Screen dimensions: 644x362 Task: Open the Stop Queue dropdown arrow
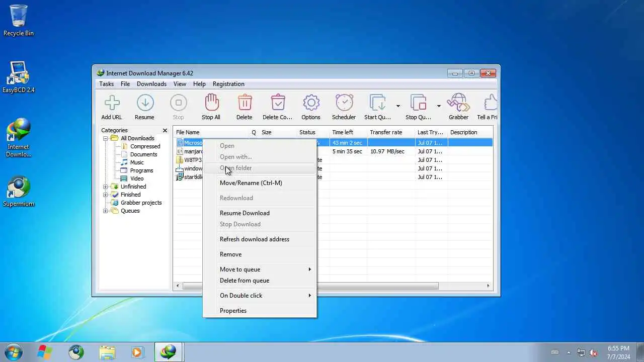pos(439,106)
